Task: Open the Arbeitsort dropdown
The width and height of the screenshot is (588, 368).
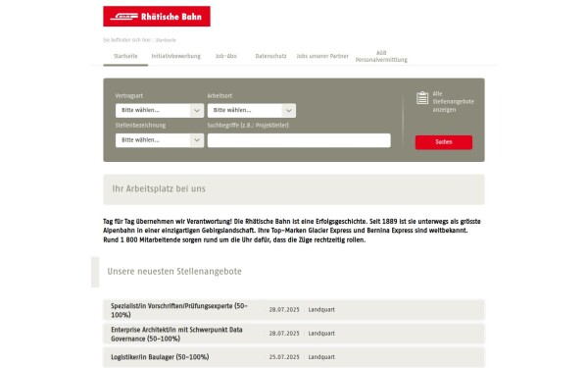Action: coord(252,110)
